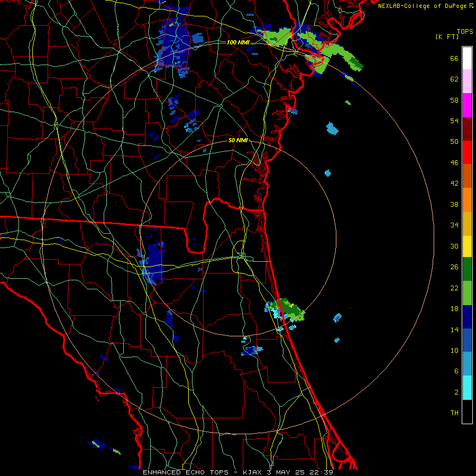Image resolution: width=476 pixels, height=476 pixels.
Task: Click the 'TOPS' legend title
Action: (x=465, y=31)
